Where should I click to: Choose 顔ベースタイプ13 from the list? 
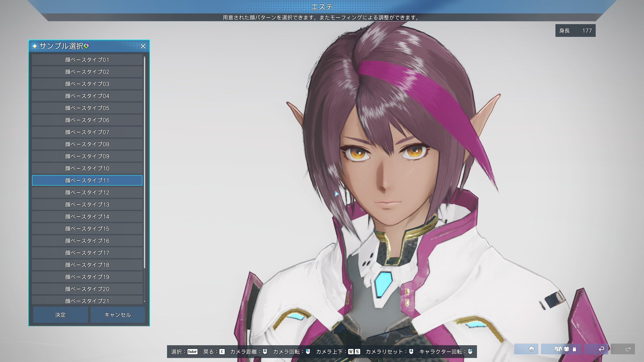click(87, 204)
